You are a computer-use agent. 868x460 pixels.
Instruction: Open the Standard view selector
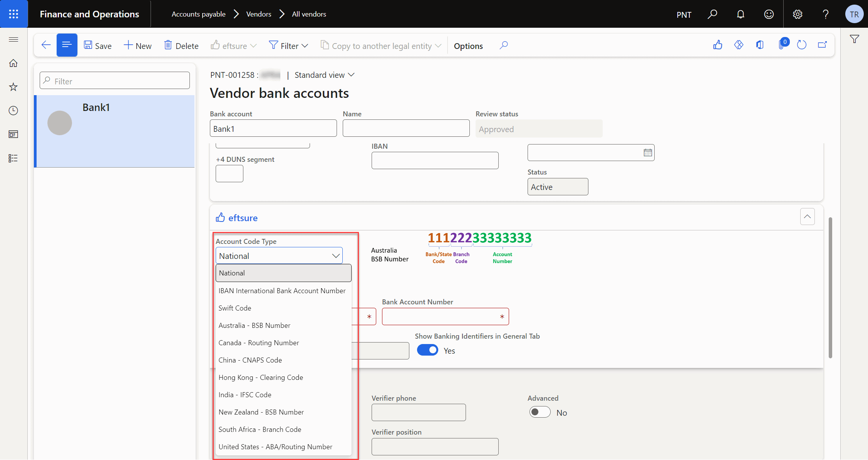coord(324,75)
